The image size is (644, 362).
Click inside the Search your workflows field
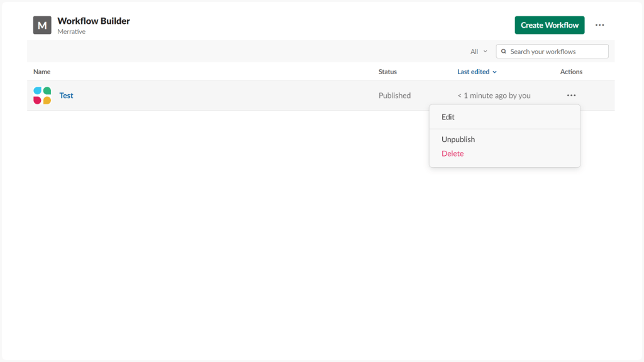[x=553, y=51]
